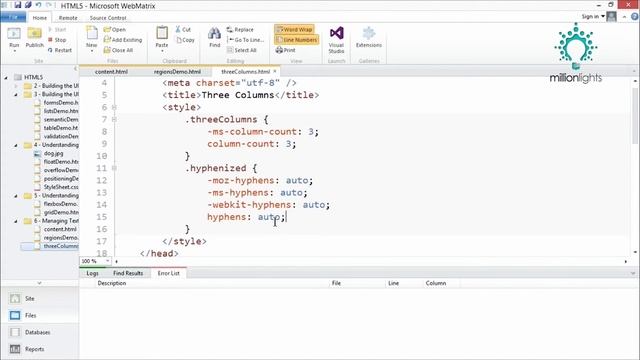Screen dimensions: 640x360
Task: Click the Undo icon in title bar
Action: pyautogui.click(x=39, y=5)
